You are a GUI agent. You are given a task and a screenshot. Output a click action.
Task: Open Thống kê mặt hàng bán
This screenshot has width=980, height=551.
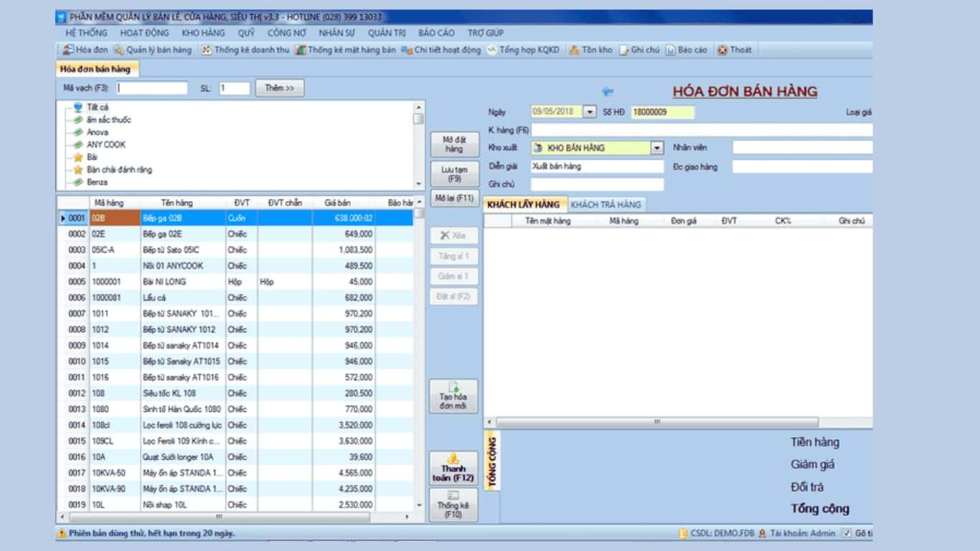[345, 50]
